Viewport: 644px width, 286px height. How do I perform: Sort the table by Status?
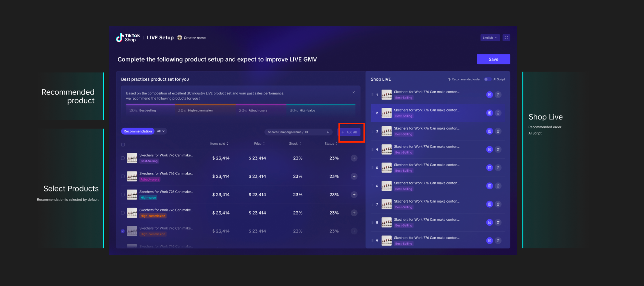[x=331, y=144]
